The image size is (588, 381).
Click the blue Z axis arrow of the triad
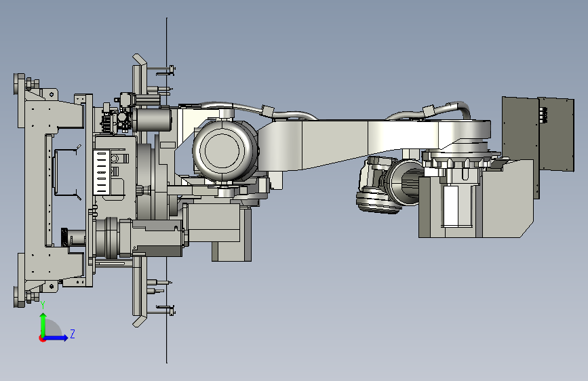click(56, 338)
